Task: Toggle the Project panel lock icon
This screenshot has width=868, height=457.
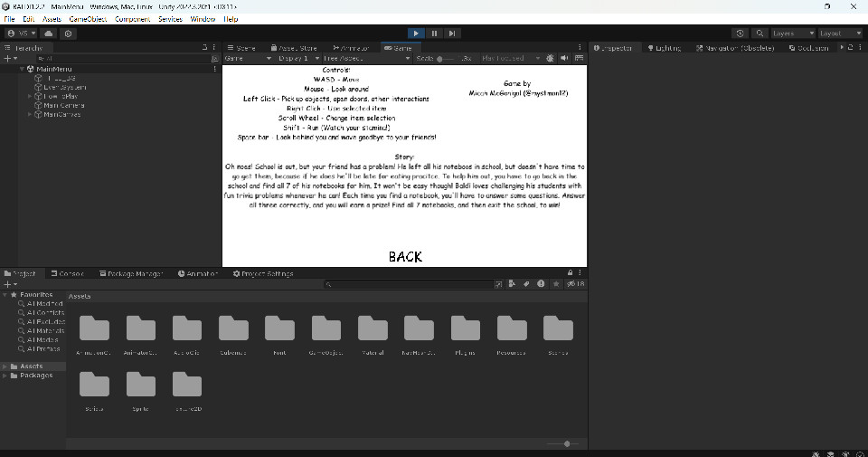Action: (x=569, y=273)
